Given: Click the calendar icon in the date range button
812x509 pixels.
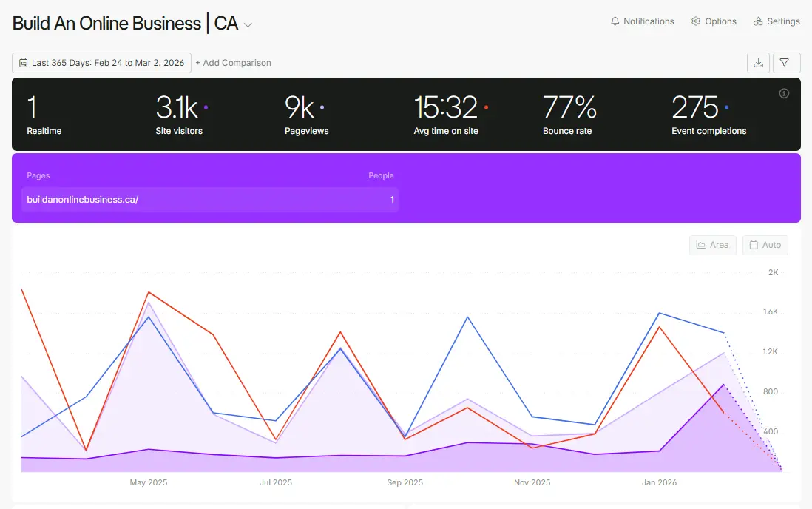Looking at the screenshot, I should coord(23,63).
